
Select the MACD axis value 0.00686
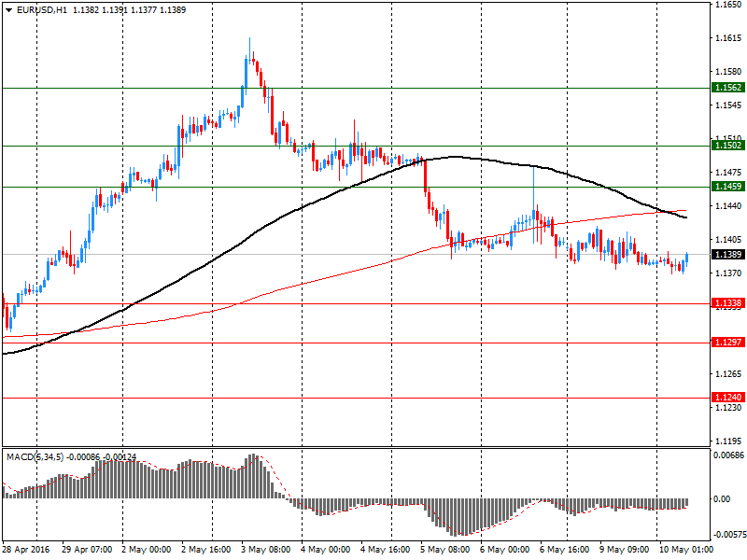tap(728, 455)
